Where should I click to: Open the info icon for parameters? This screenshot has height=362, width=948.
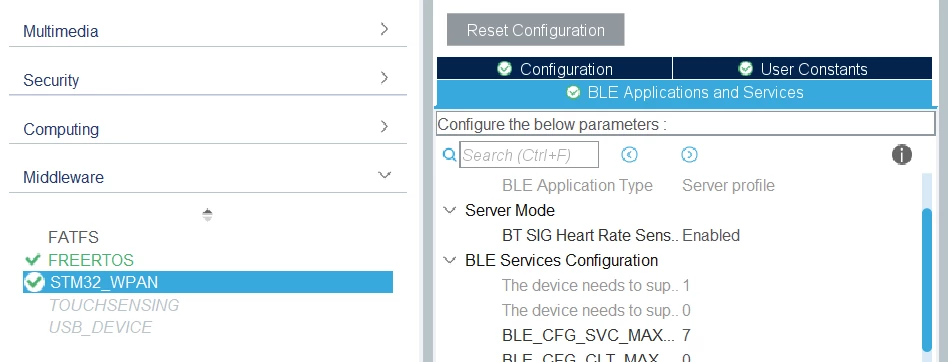(x=901, y=155)
